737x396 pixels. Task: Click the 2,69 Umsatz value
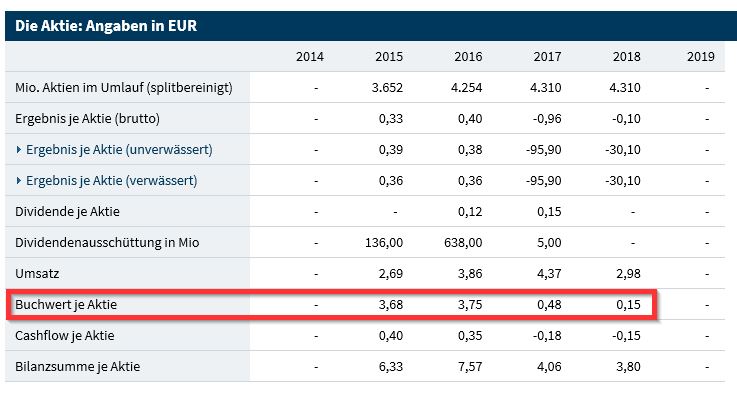tap(391, 273)
